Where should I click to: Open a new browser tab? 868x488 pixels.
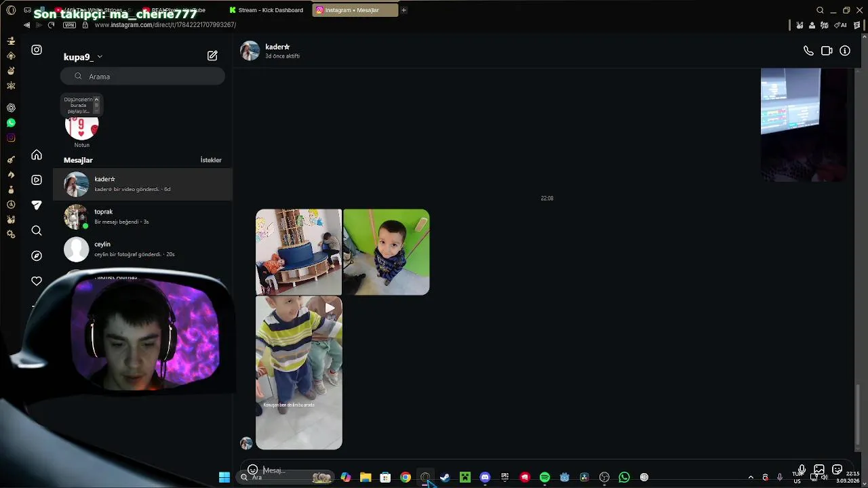point(403,10)
